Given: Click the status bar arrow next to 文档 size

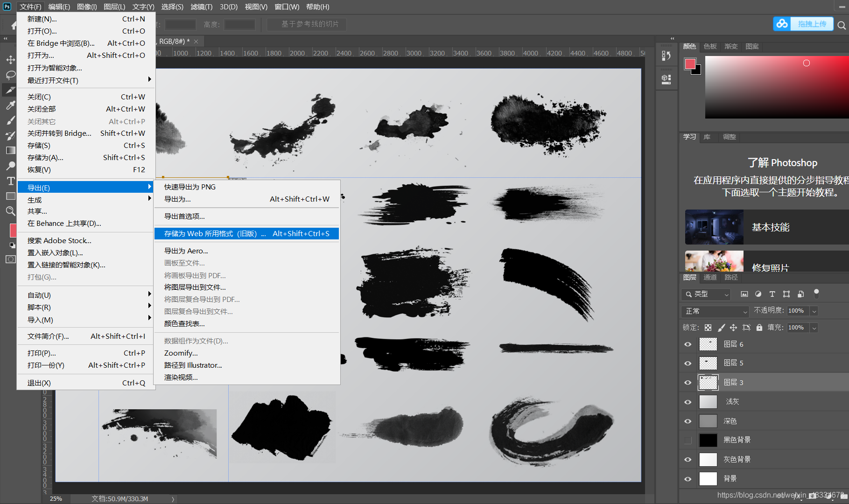Looking at the screenshot, I should [173, 499].
